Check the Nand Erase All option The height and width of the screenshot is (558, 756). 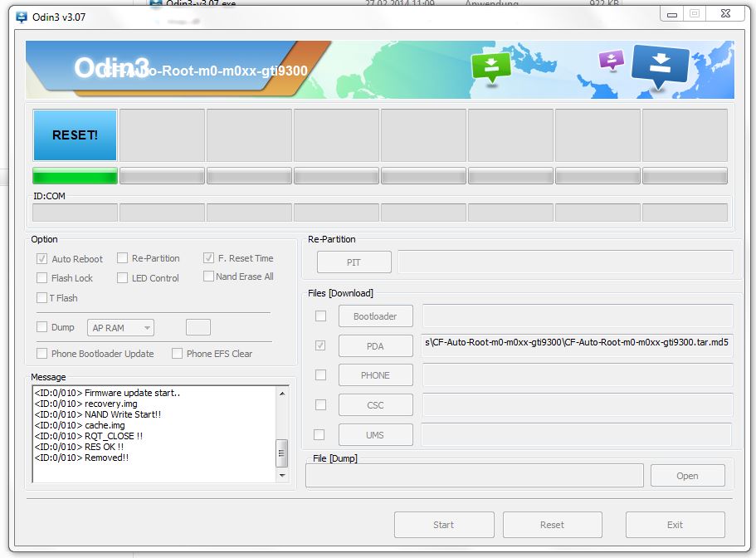tap(208, 277)
